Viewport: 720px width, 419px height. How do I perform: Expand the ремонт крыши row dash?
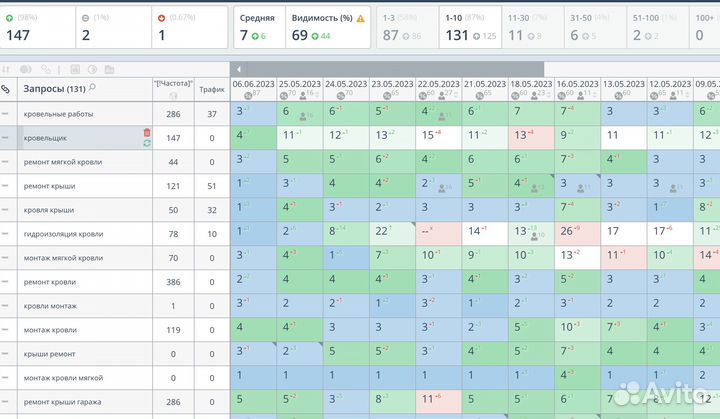pyautogui.click(x=6, y=186)
